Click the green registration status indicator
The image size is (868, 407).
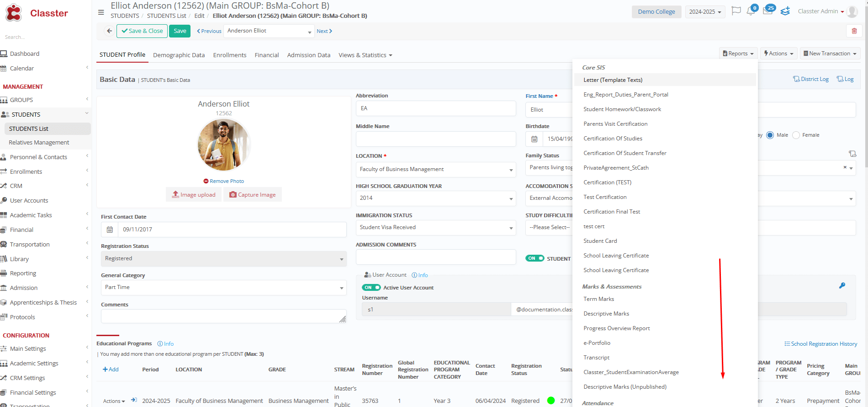pos(551,401)
